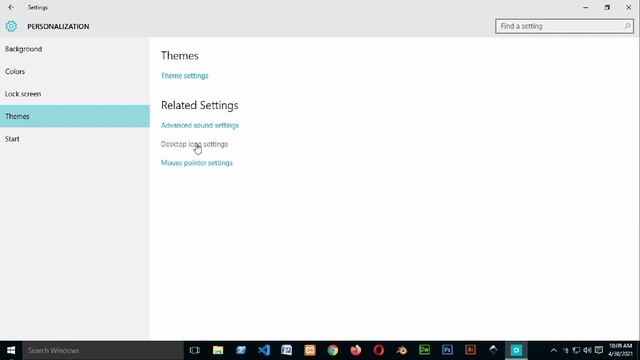
Task: Open network status tray icon
Action: 576,350
